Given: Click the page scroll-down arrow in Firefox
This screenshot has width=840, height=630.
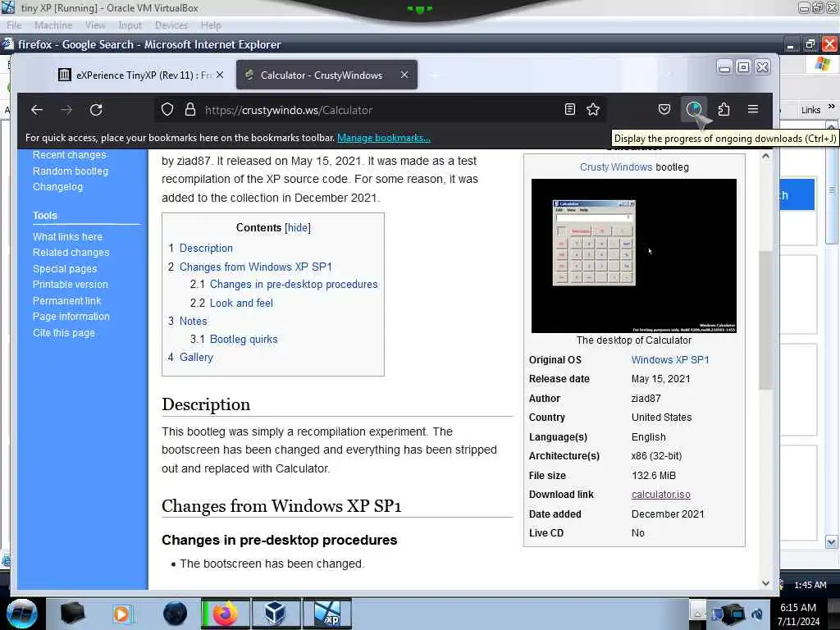Looking at the screenshot, I should [765, 583].
